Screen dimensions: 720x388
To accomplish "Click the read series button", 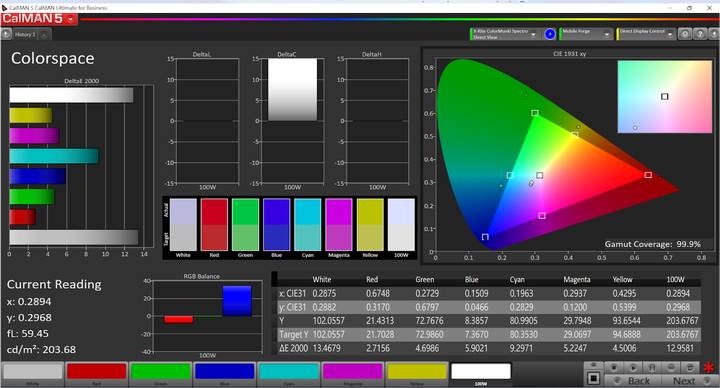I will (652, 368).
